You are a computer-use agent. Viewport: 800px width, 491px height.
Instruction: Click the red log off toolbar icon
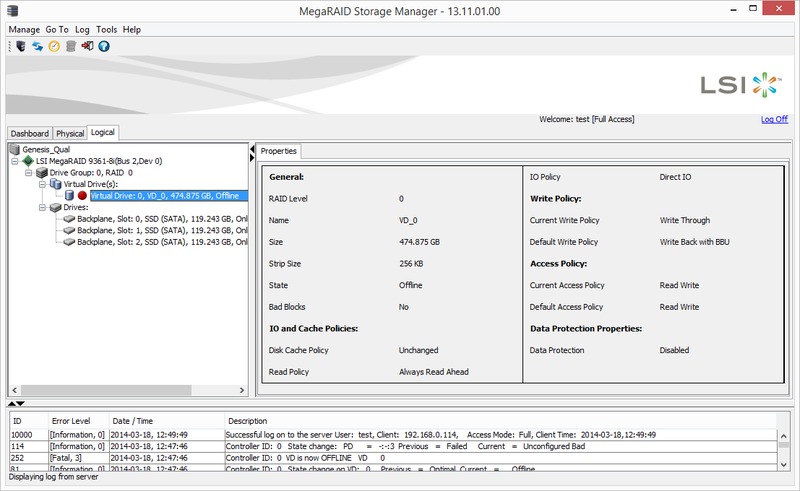tap(87, 46)
